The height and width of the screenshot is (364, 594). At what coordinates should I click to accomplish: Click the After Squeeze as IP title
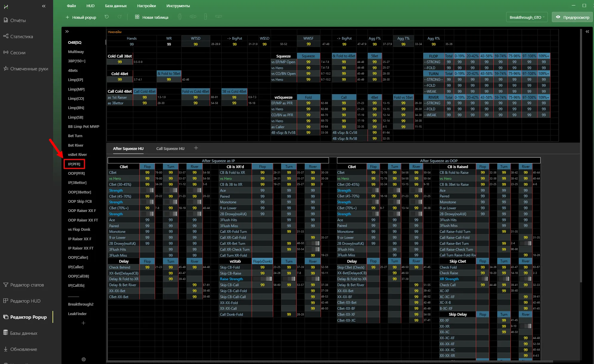tap(218, 161)
